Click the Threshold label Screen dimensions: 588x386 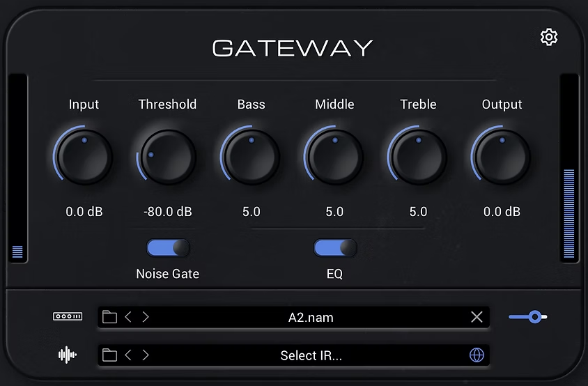(168, 105)
